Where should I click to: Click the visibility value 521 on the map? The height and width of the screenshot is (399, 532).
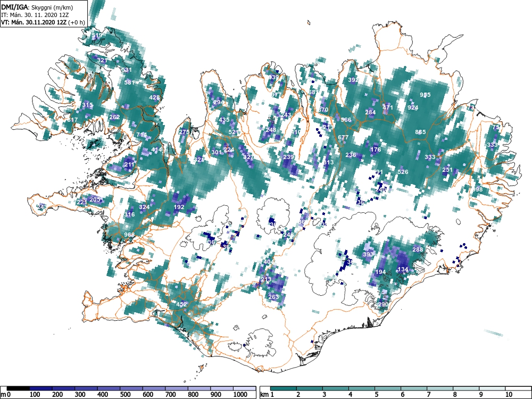(234, 132)
